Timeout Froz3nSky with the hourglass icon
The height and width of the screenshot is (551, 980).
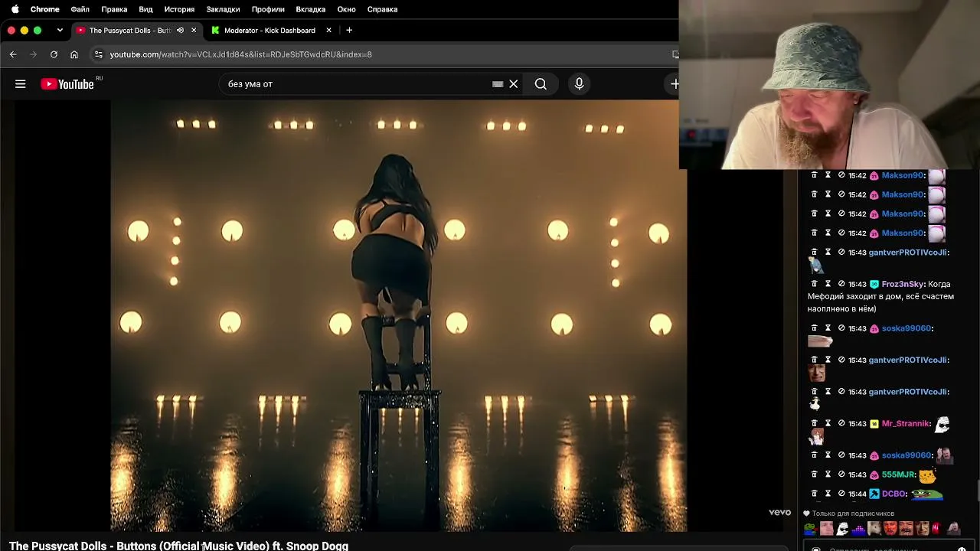[x=828, y=284]
